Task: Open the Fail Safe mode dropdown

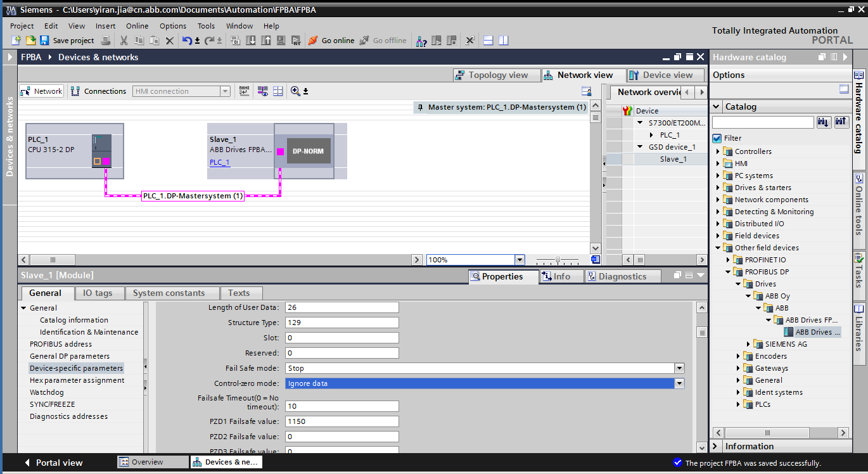Action: (x=679, y=368)
